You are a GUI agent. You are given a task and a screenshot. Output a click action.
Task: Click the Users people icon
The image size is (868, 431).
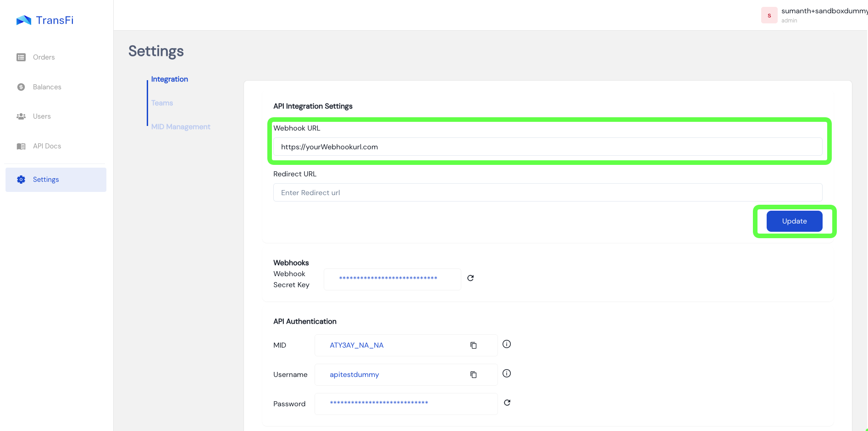[21, 116]
